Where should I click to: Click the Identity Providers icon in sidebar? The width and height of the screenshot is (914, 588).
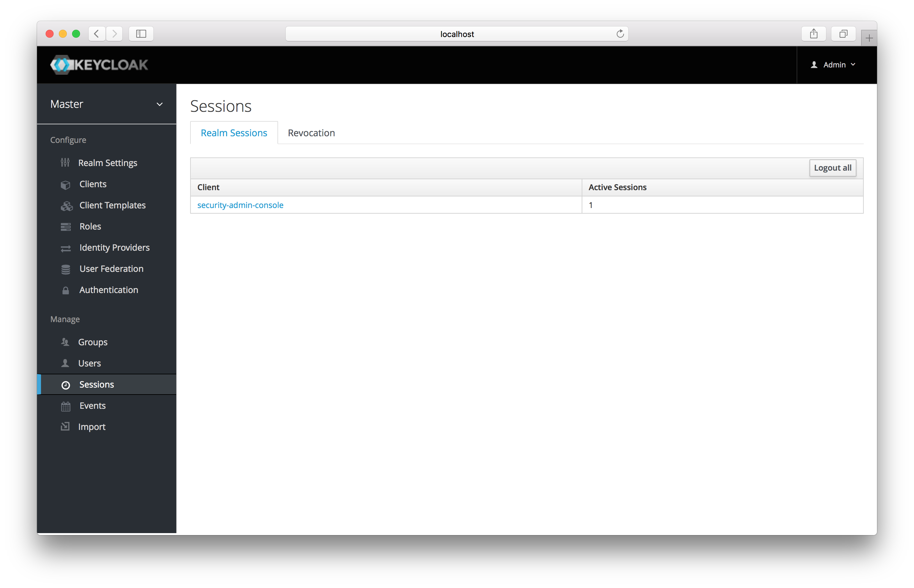65,247
